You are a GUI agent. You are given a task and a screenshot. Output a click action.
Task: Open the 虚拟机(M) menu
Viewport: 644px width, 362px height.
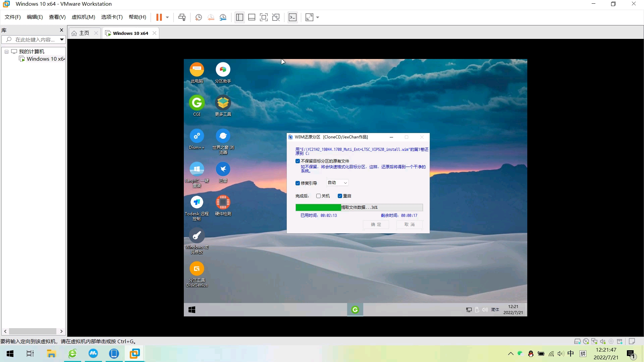pos(84,17)
